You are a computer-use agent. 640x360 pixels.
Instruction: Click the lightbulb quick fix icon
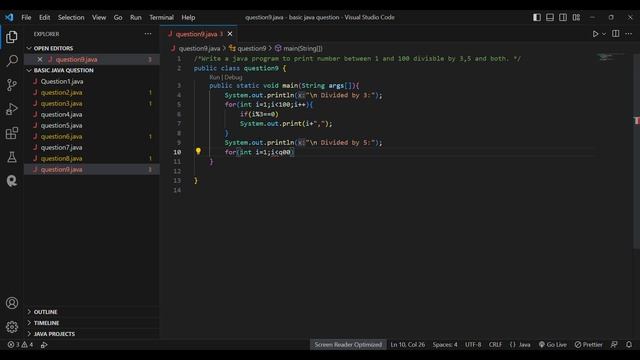click(x=198, y=151)
